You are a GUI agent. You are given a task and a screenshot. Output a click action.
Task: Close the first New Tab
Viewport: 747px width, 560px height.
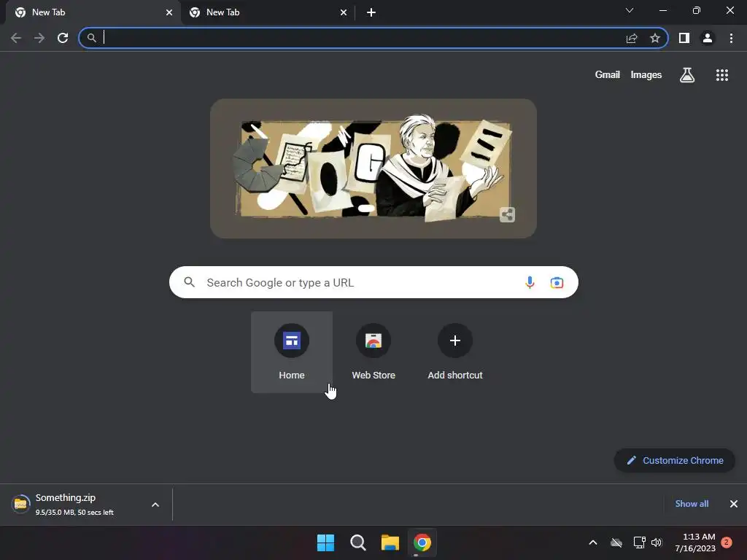169,12
